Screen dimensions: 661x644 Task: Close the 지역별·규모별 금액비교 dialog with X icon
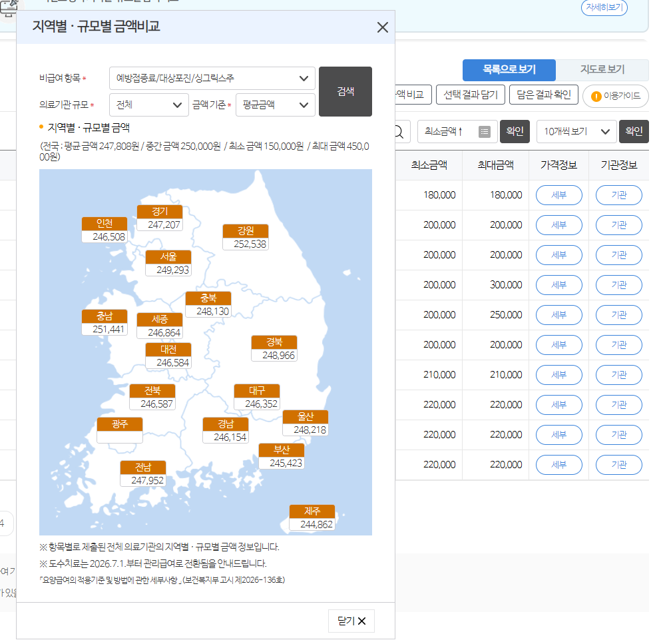pyautogui.click(x=382, y=27)
